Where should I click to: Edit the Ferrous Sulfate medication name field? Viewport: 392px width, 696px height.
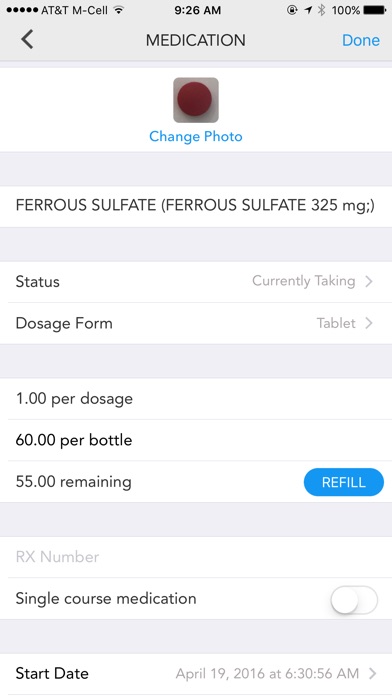click(196, 206)
